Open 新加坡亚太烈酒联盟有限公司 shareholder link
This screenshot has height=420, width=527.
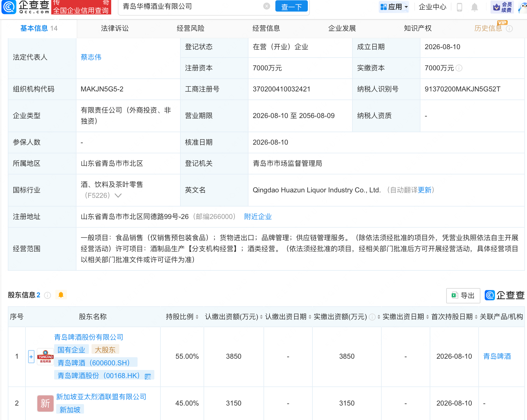(x=101, y=397)
